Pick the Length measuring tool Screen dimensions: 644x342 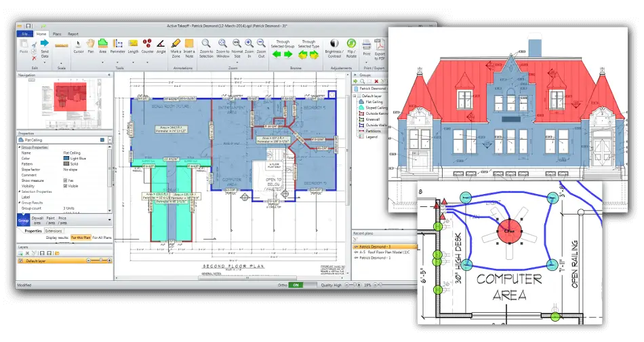133,46
